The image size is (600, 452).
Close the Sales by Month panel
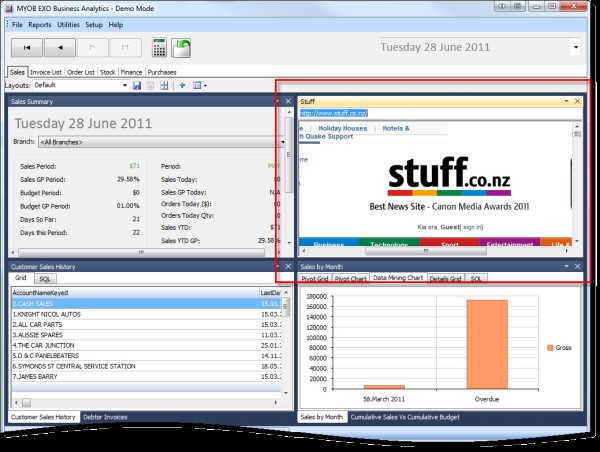click(577, 266)
